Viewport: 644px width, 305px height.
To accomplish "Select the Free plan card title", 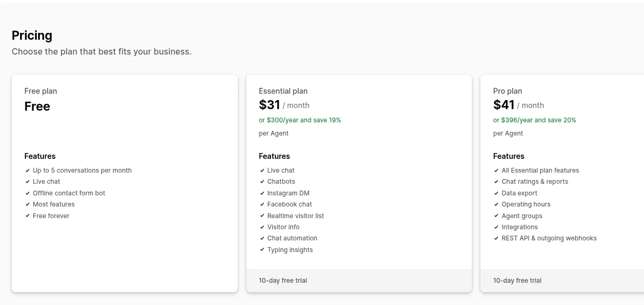I will [x=41, y=91].
